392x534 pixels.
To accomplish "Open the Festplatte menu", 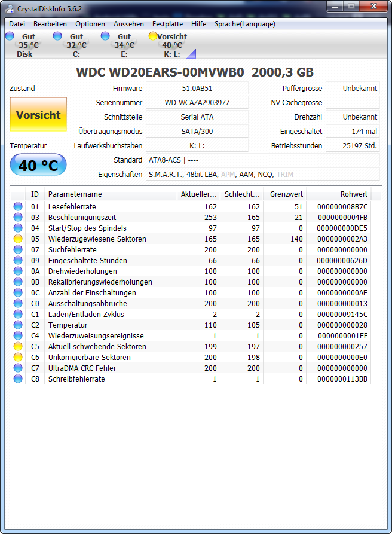I will pos(167,24).
